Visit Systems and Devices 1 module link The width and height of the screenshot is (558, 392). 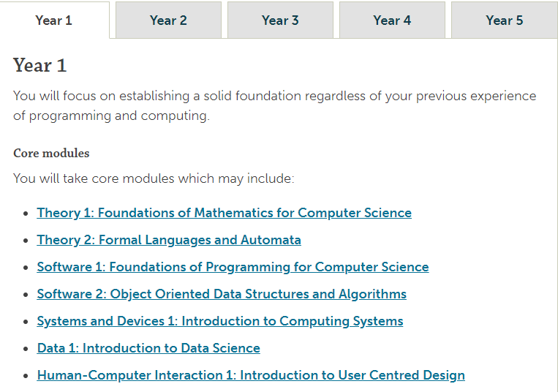tap(220, 321)
